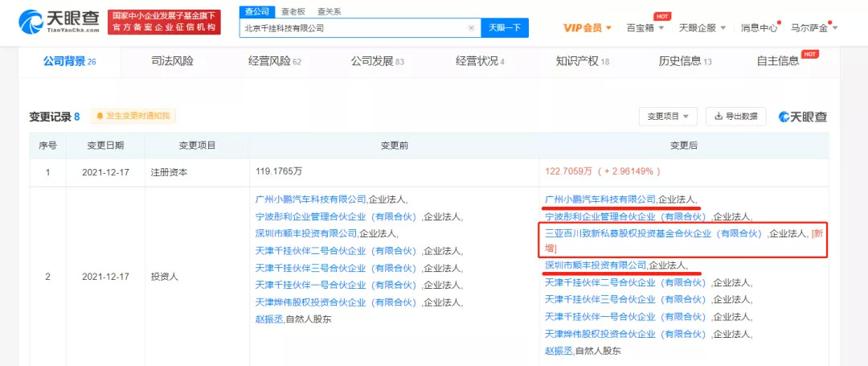868x366 pixels.
Task: Click the TianYanCha logo
Action: 59,23
